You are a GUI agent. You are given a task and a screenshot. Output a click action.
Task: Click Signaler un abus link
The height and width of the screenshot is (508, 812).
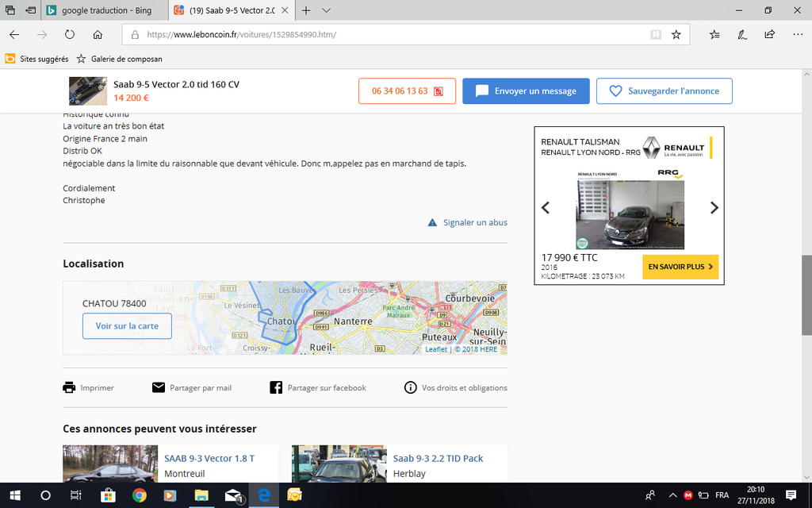pyautogui.click(x=468, y=222)
